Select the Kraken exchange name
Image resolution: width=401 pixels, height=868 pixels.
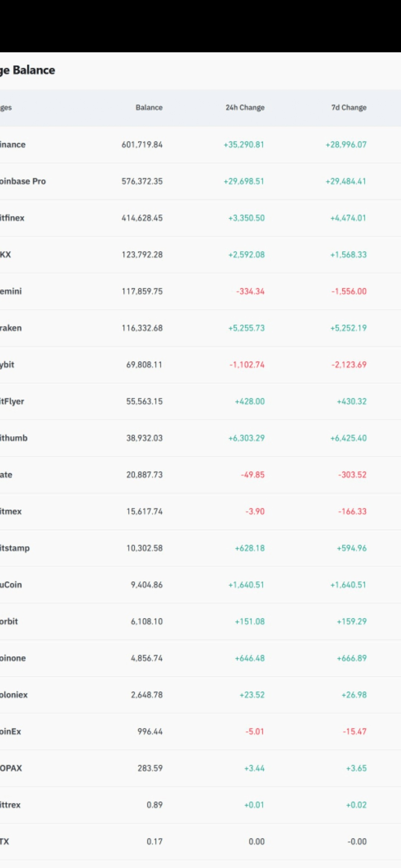pyautogui.click(x=11, y=328)
